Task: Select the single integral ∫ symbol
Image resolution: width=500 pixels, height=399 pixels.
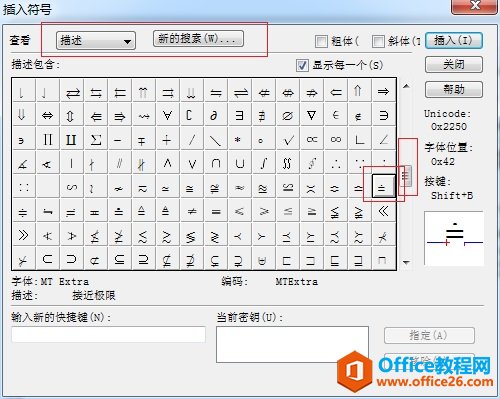Action: pyautogui.click(x=263, y=163)
